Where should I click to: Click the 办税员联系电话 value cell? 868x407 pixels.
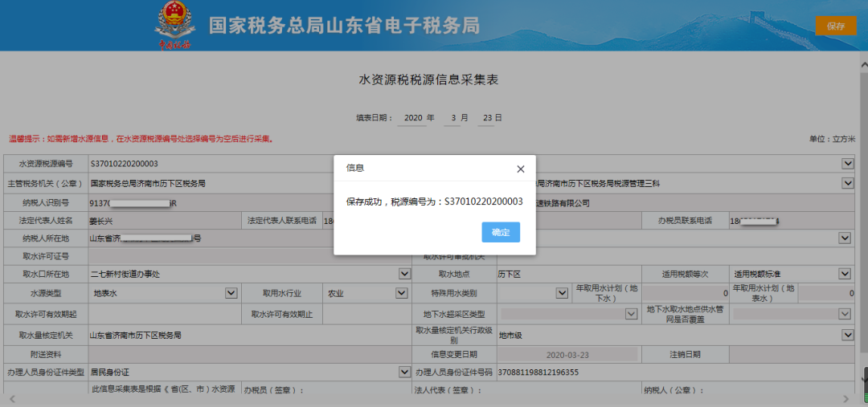click(791, 221)
